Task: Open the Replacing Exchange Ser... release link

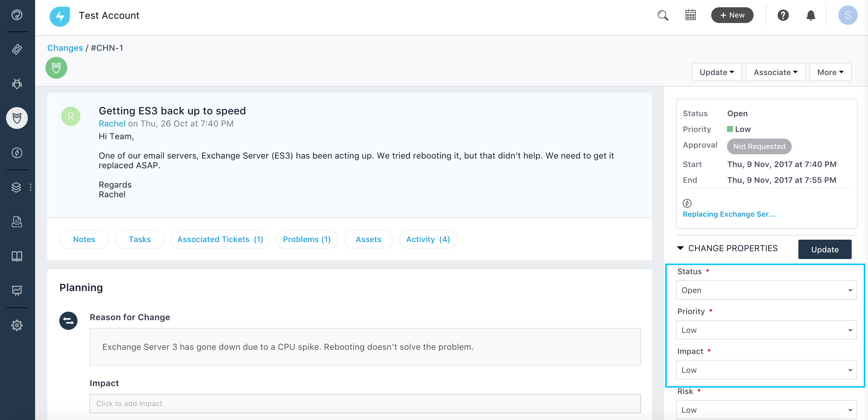Action: (x=729, y=214)
